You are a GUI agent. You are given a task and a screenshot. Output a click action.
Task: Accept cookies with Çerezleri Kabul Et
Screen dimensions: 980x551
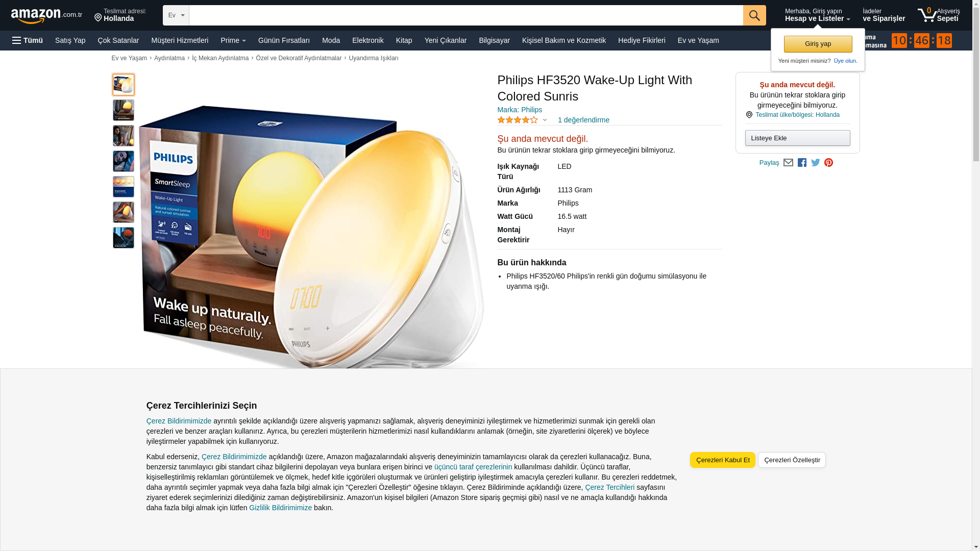click(x=723, y=460)
